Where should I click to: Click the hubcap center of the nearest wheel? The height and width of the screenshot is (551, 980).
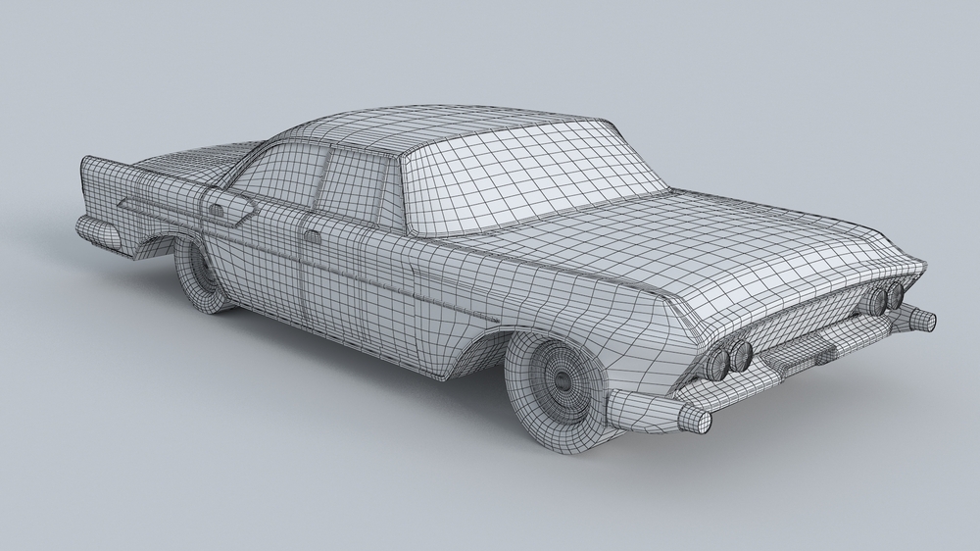point(562,376)
